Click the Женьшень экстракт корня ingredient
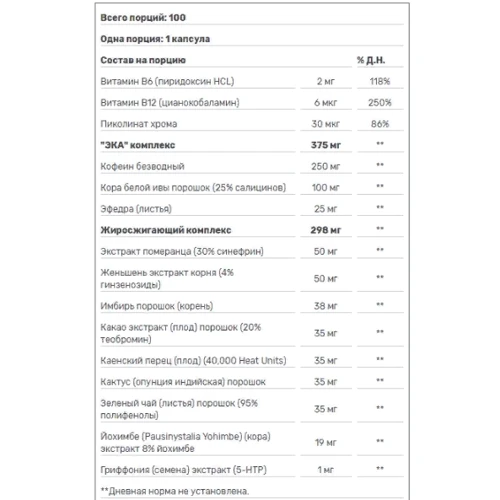 click(x=167, y=279)
